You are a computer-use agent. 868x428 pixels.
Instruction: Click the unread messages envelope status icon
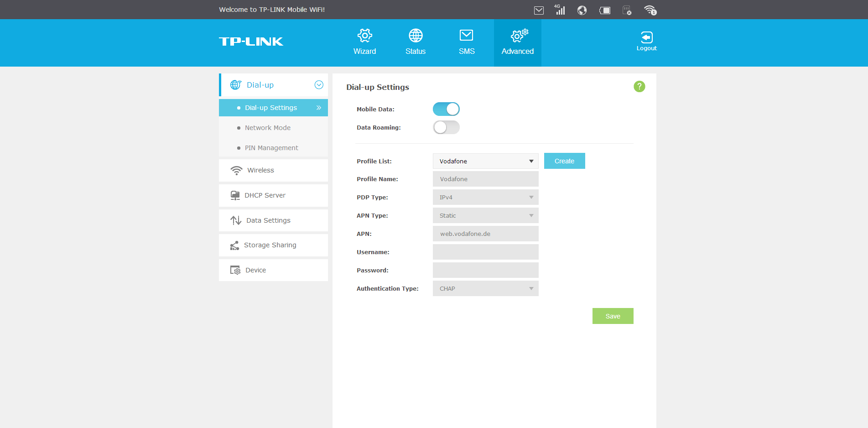point(539,10)
